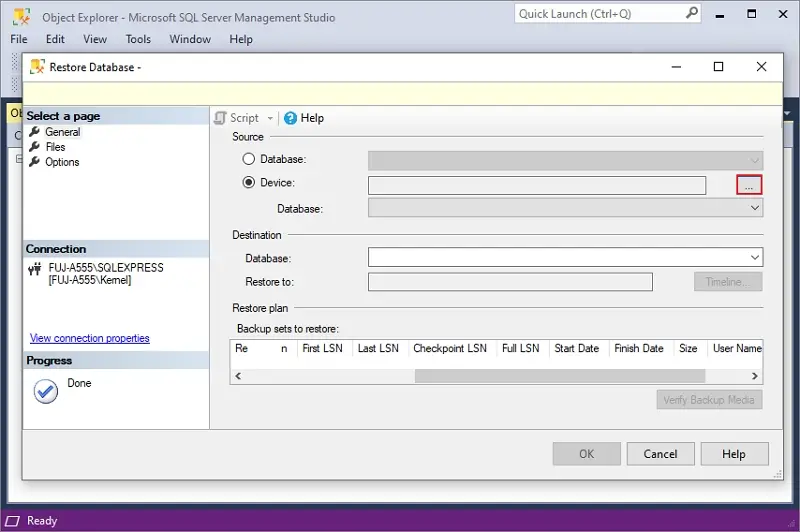This screenshot has width=800, height=532.
Task: Click the Size column header
Action: 688,348
